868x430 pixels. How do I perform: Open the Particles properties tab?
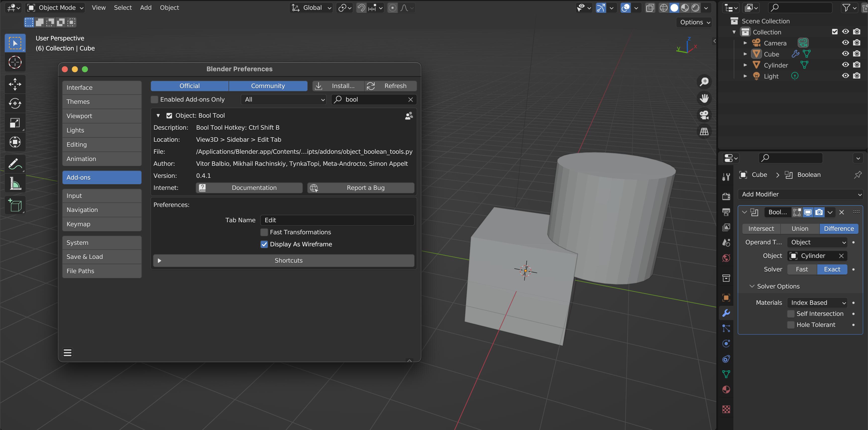coord(726,328)
